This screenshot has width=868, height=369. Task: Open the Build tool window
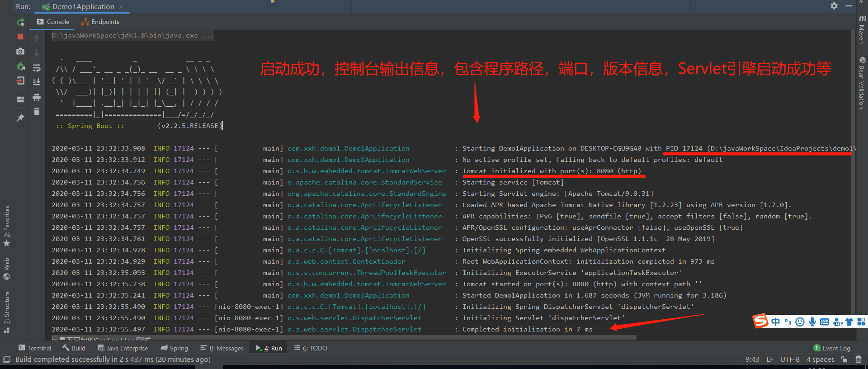click(74, 348)
